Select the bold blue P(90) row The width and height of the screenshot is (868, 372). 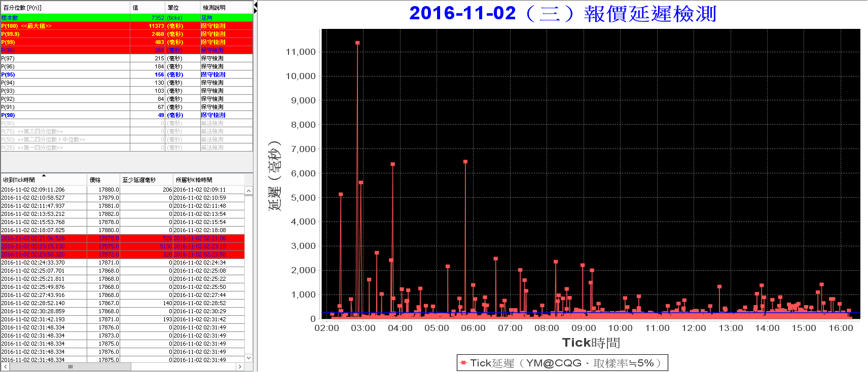(x=127, y=115)
